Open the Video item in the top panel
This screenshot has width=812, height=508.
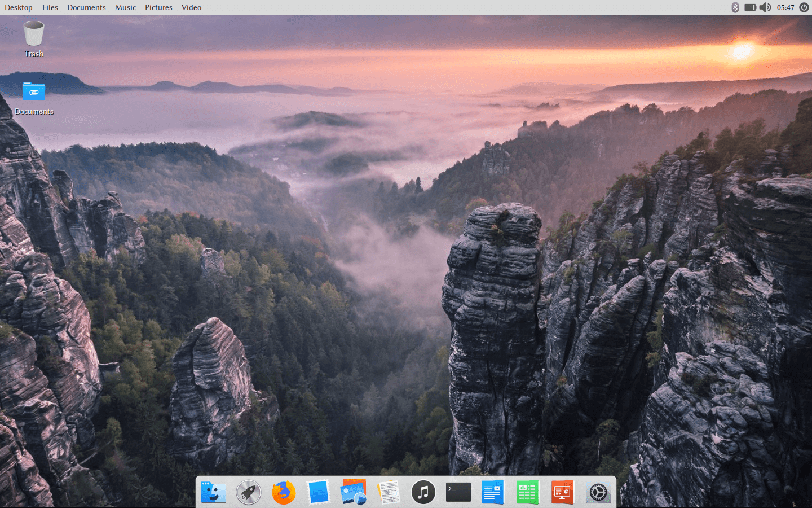tap(191, 7)
